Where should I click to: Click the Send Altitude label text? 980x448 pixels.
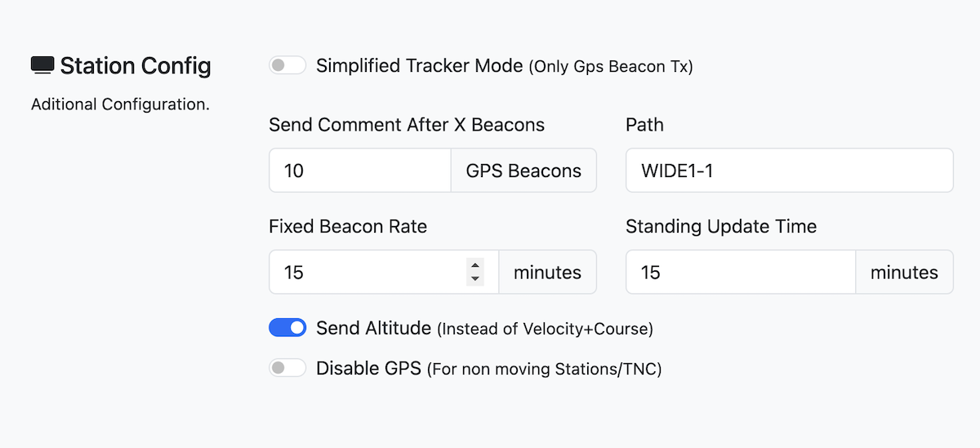(x=373, y=328)
